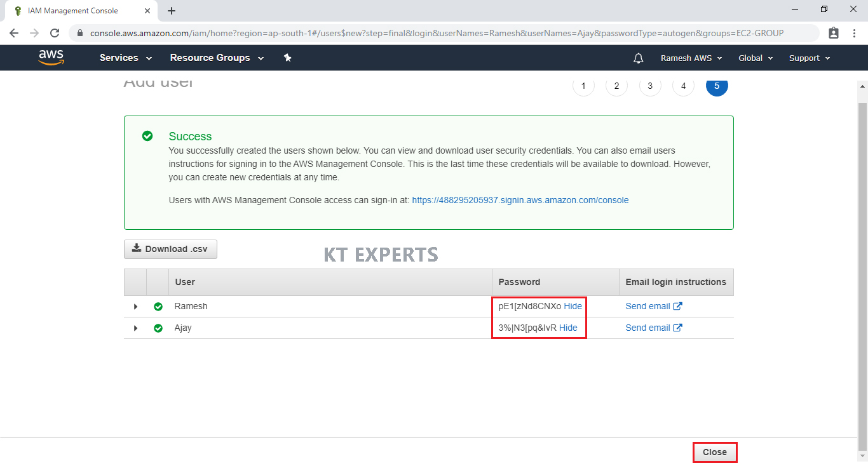
Task: Click green status check for Ramesh
Action: tap(158, 307)
